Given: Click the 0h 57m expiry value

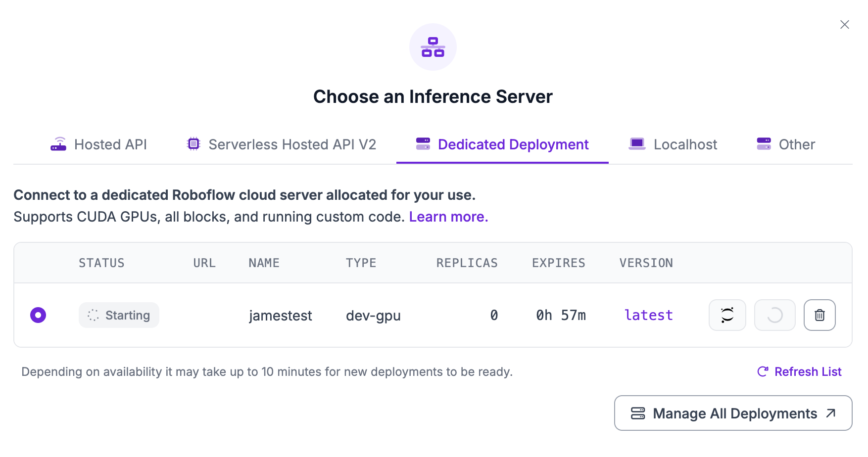Looking at the screenshot, I should coord(561,315).
